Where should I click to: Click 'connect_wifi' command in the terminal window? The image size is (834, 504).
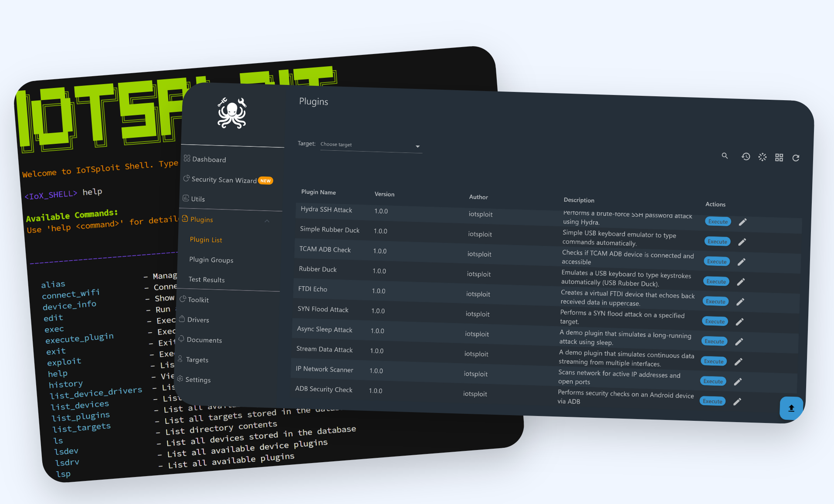point(71,294)
